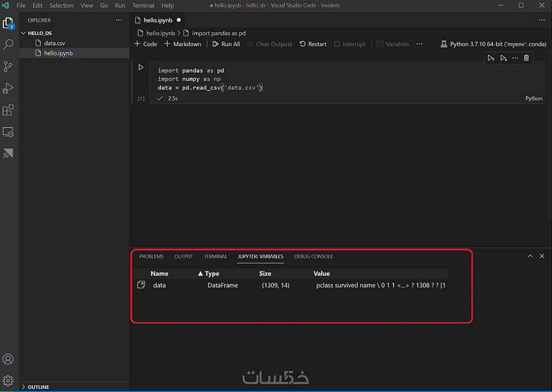
Task: Open the Selection menu
Action: pos(61,6)
